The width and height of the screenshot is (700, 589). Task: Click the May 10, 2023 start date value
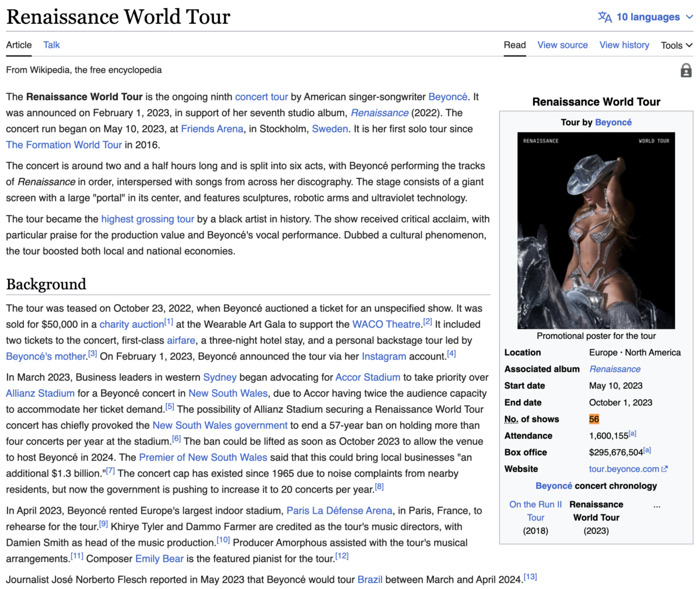[x=615, y=385]
